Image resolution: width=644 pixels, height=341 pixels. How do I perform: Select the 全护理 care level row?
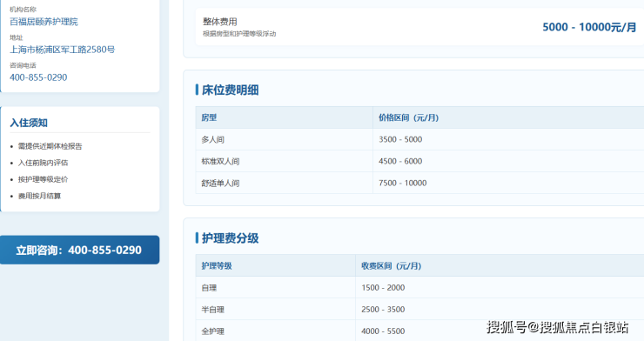[x=419, y=331]
